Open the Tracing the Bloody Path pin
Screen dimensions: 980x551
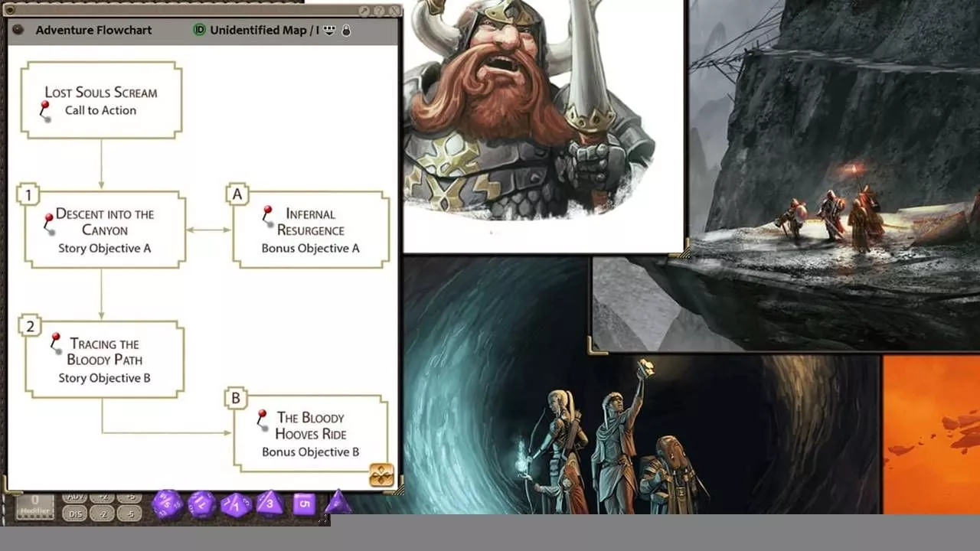tap(56, 342)
